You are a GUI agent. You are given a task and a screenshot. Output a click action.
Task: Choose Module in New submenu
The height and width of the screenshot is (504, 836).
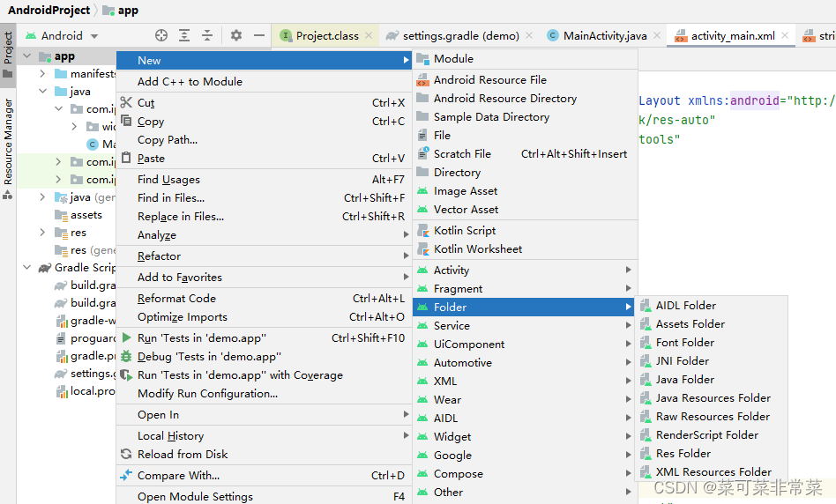tap(526, 59)
